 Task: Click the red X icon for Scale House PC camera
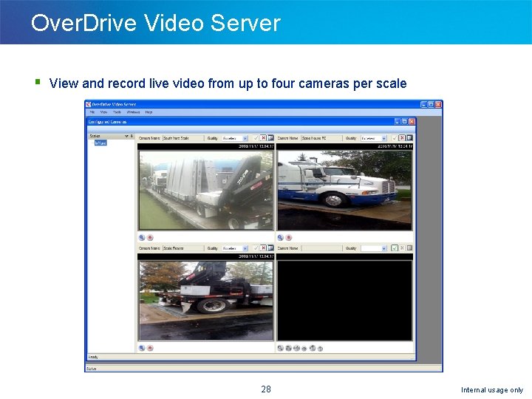click(x=402, y=138)
